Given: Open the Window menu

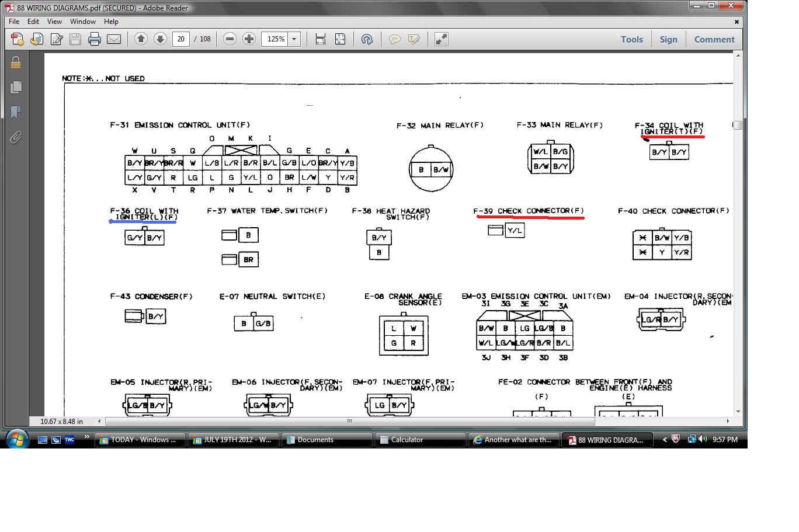Looking at the screenshot, I should [83, 21].
